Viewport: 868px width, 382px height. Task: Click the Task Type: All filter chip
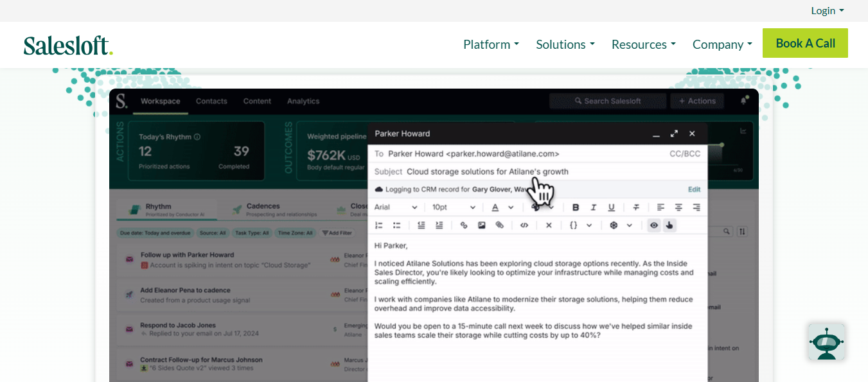click(x=251, y=233)
